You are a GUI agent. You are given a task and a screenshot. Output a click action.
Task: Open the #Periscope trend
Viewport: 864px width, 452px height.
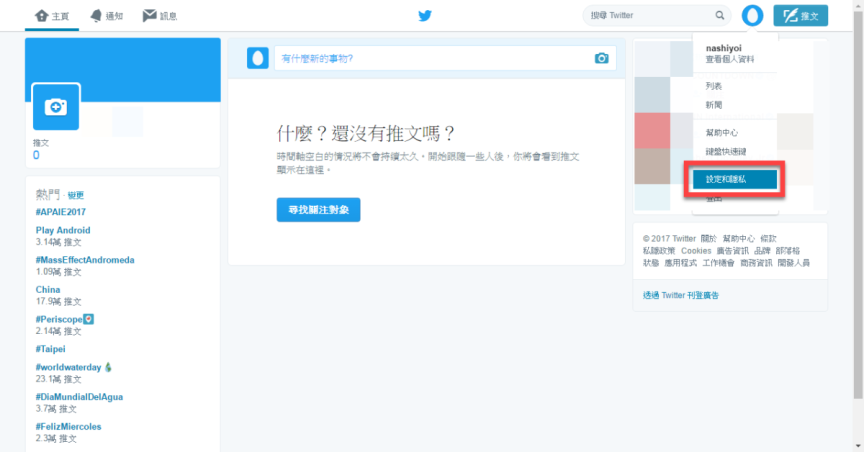(59, 319)
